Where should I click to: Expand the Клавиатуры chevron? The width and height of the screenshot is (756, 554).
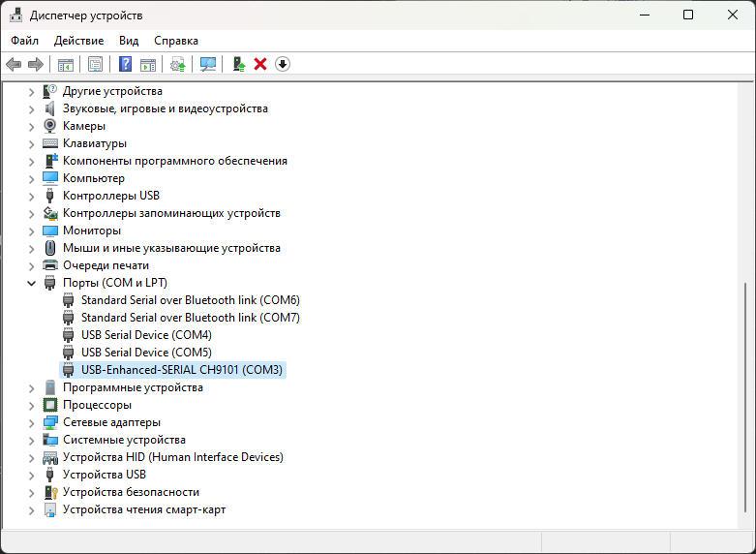coord(31,143)
